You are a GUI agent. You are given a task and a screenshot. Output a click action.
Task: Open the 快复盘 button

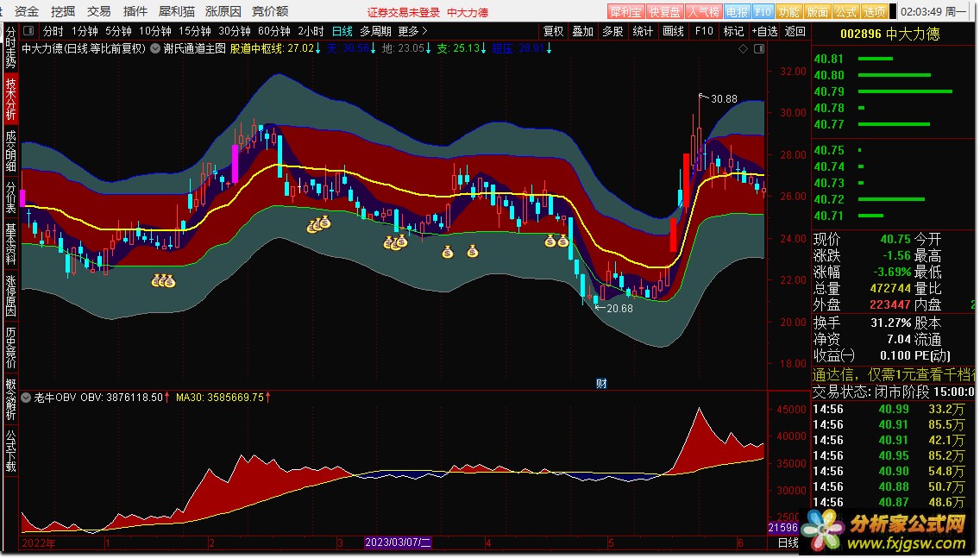coord(663,12)
